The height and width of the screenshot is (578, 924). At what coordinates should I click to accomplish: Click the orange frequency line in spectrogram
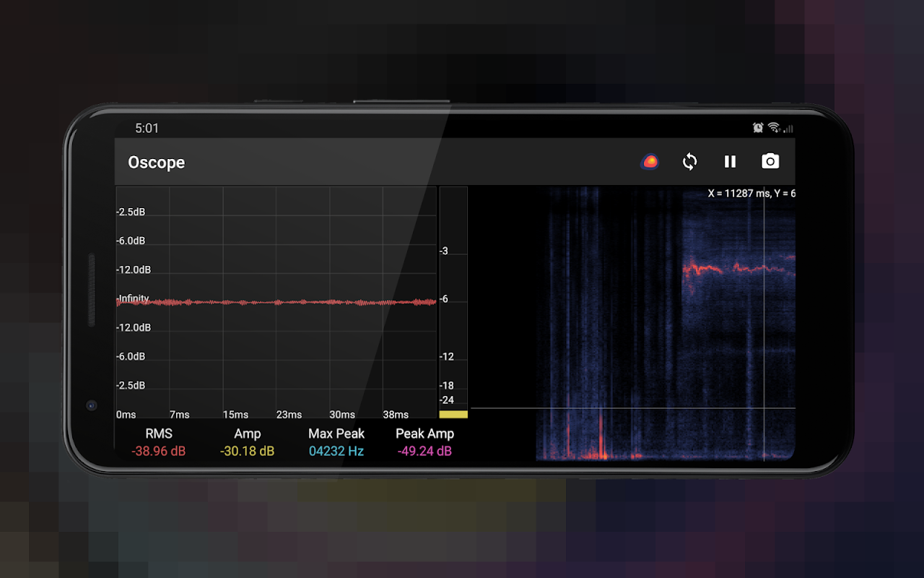pyautogui.click(x=736, y=269)
